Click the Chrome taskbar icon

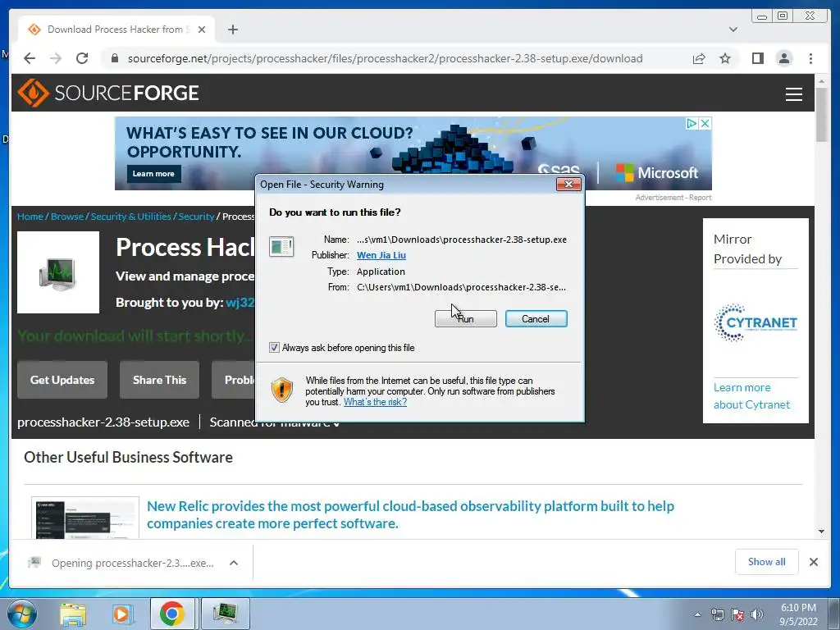pyautogui.click(x=172, y=614)
